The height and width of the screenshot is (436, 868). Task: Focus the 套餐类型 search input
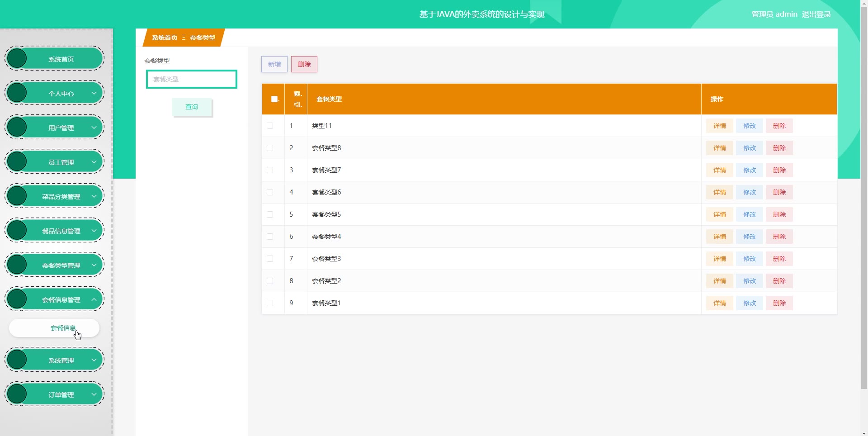(x=192, y=79)
